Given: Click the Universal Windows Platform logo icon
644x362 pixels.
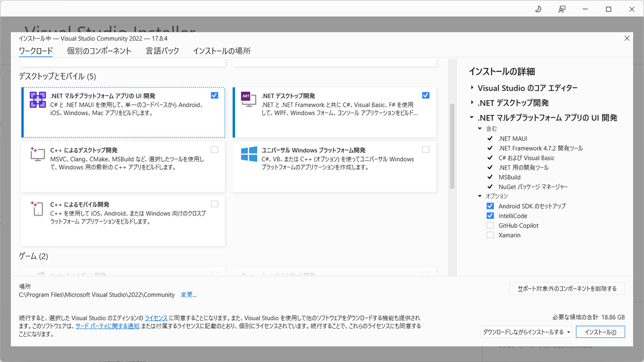Looking at the screenshot, I should pos(249,154).
